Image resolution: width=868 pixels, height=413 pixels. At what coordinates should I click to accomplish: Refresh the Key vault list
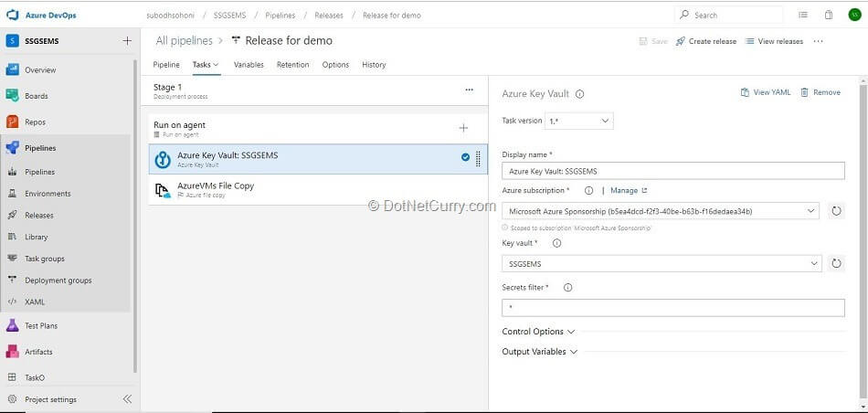click(835, 264)
